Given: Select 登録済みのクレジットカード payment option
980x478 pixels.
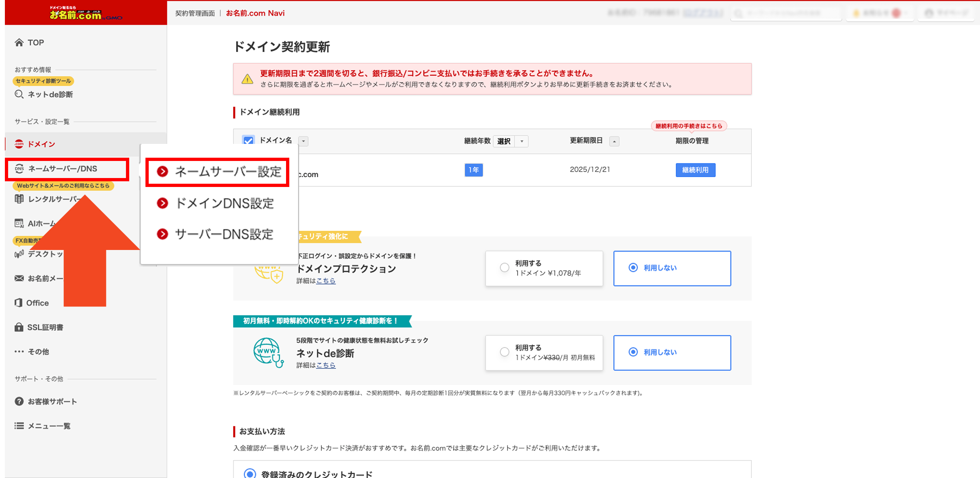Looking at the screenshot, I should click(x=250, y=474).
